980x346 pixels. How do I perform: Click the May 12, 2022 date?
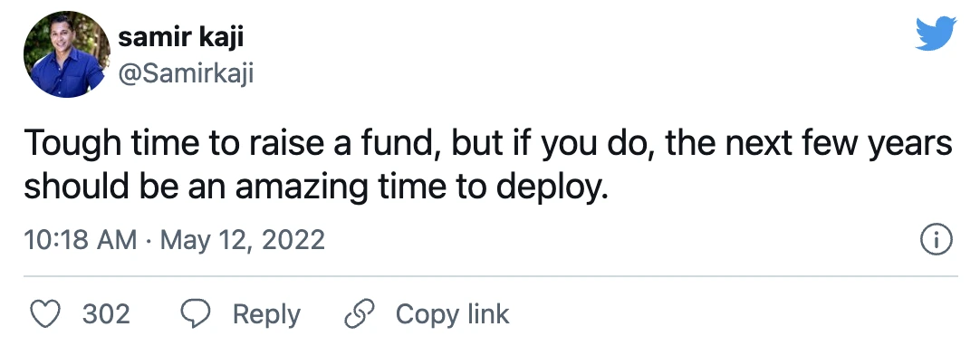click(243, 240)
